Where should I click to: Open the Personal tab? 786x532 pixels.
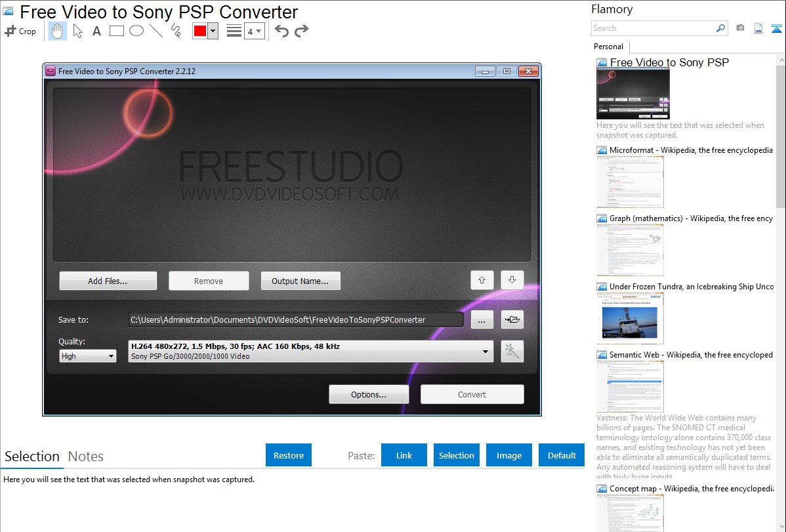tap(608, 47)
